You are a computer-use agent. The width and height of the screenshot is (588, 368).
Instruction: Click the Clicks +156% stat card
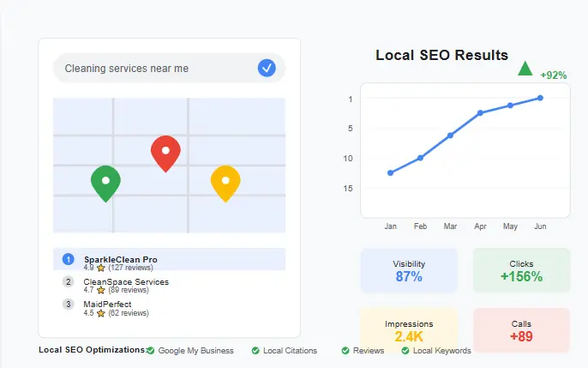click(521, 270)
